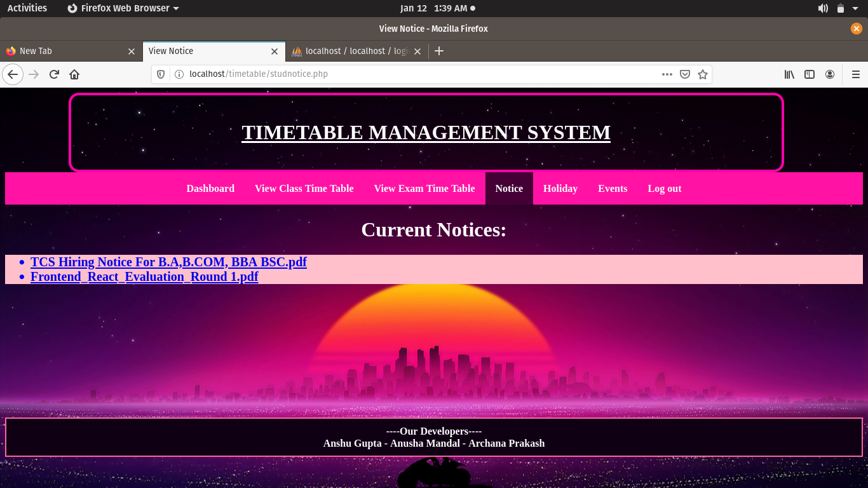Close the localhost phpMyAdmin tab
The width and height of the screenshot is (868, 488).
pyautogui.click(x=417, y=51)
